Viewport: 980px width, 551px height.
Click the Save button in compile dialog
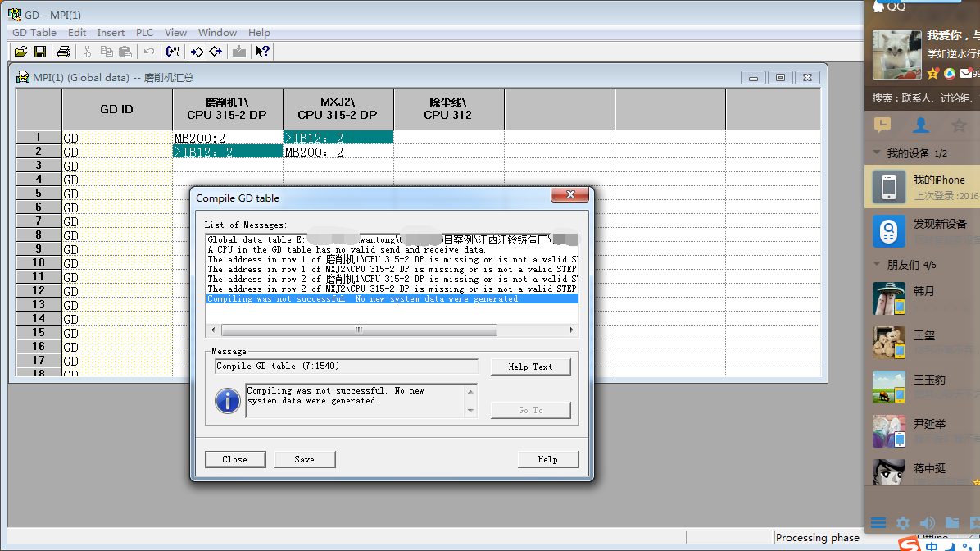305,459
